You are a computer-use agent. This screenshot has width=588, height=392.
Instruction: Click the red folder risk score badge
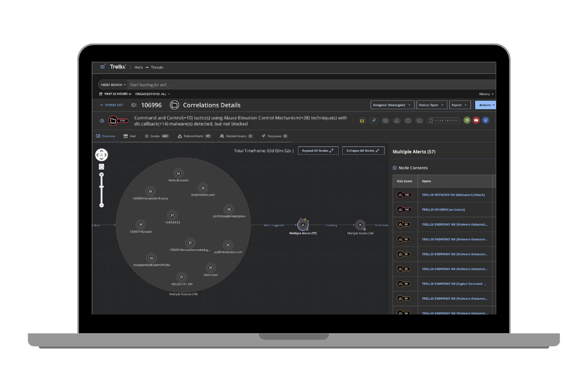click(118, 120)
